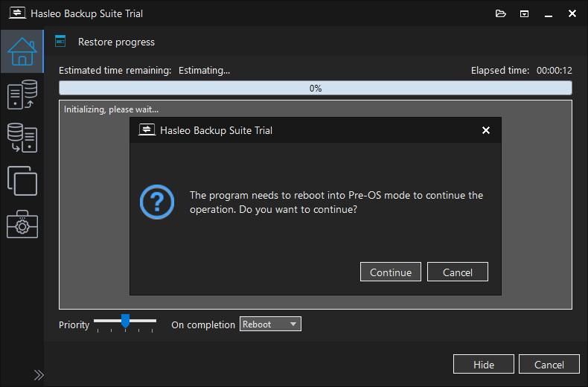Click the main window app logo icon
This screenshot has height=387, width=588.
click(17, 13)
